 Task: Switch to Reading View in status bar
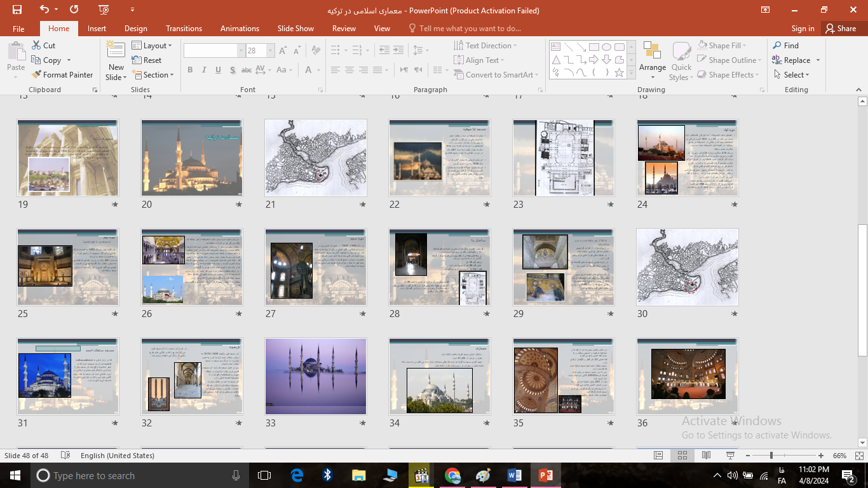[706, 456]
